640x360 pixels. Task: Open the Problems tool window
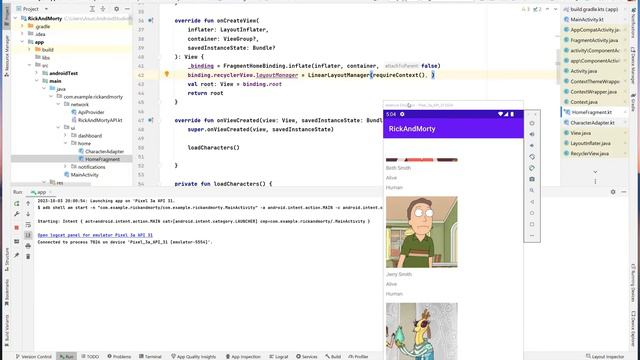119,356
